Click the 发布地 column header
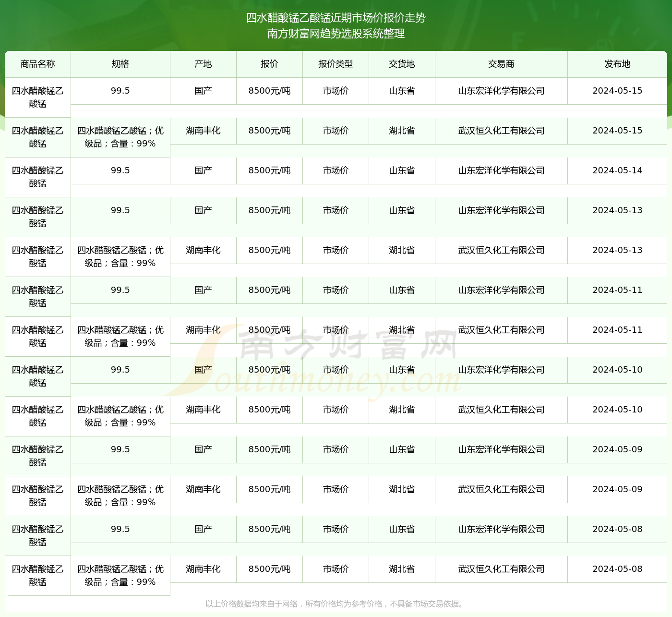This screenshot has width=672, height=617. (x=617, y=64)
